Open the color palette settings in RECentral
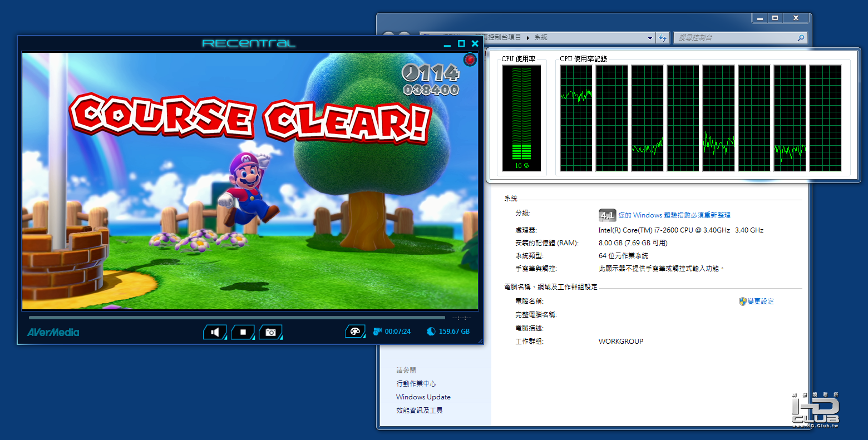The width and height of the screenshot is (868, 440). pyautogui.click(x=355, y=332)
